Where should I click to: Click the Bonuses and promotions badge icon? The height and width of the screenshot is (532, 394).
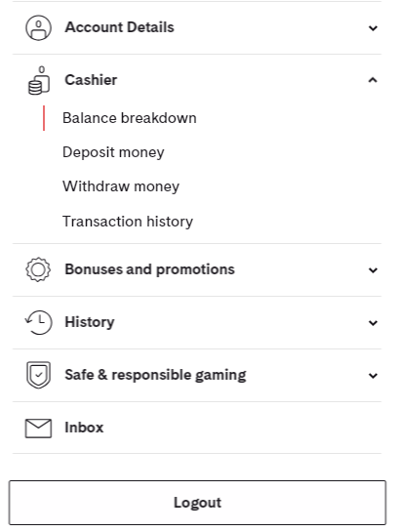click(x=38, y=269)
